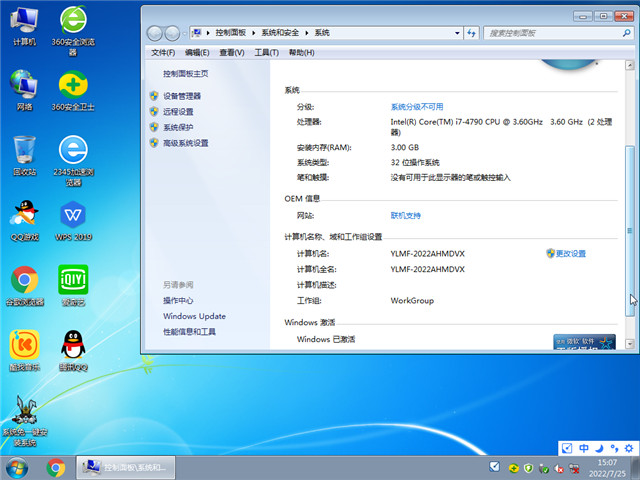
Task: Click the 3.00 GB RAM value
Action: coord(404,147)
